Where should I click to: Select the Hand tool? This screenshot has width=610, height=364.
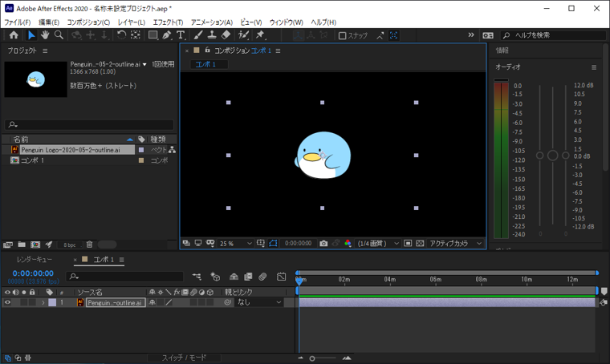45,35
